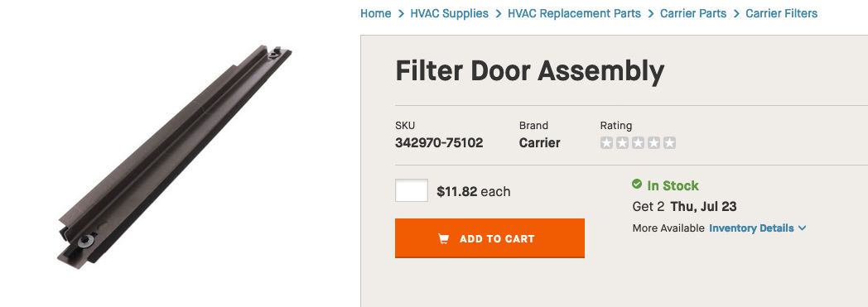Go to HVAC Replacement Parts breadcrumb
Screen dimensions: 868x307
[574, 13]
